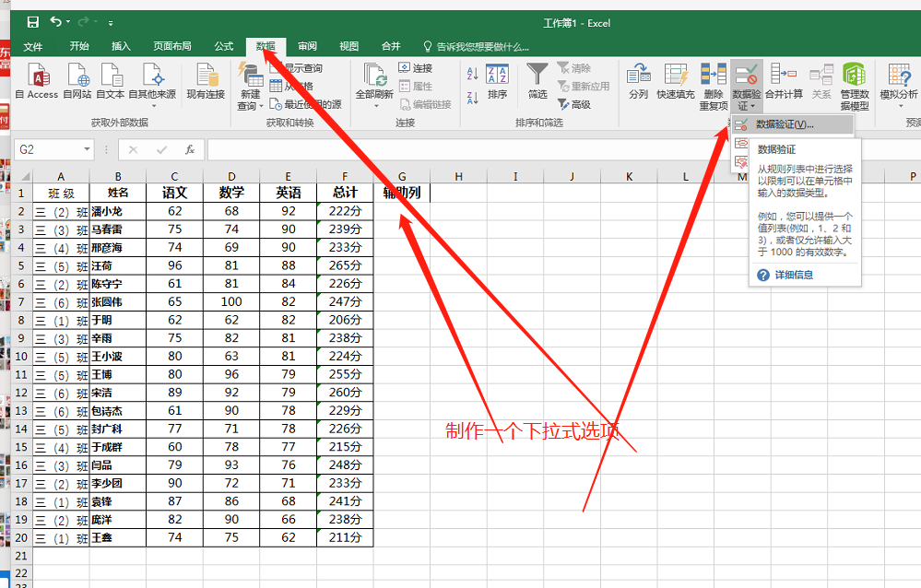Click the 告诉我您想要做什么 search box
The height and width of the screenshot is (588, 921).
(477, 46)
